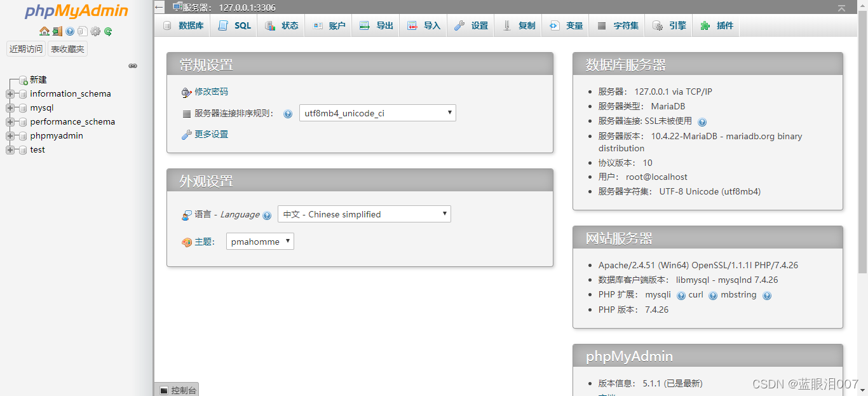Switch to the 状态 tab
This screenshot has height=396, width=868.
point(281,25)
